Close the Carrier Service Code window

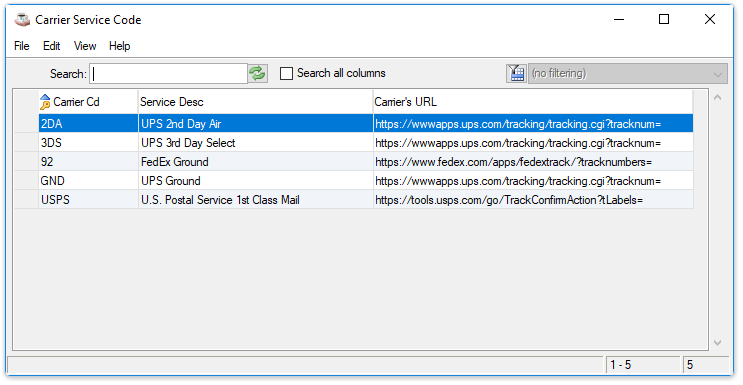tap(710, 19)
